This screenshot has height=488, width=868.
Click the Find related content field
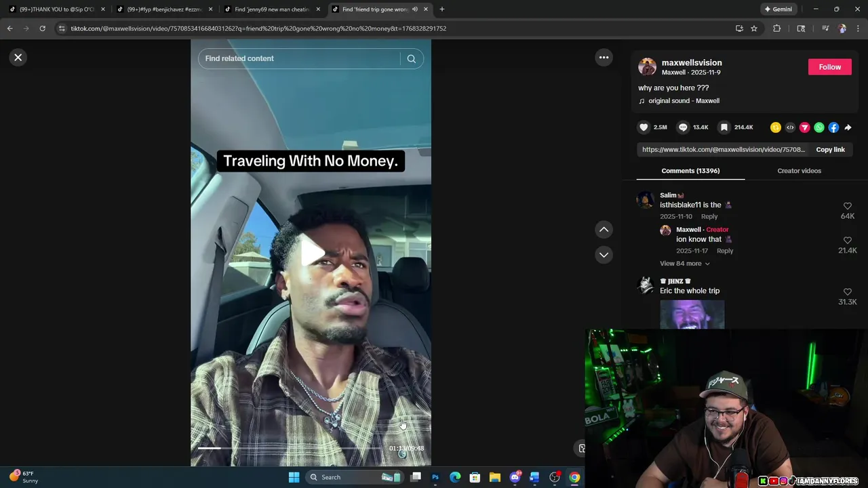tap(299, 59)
